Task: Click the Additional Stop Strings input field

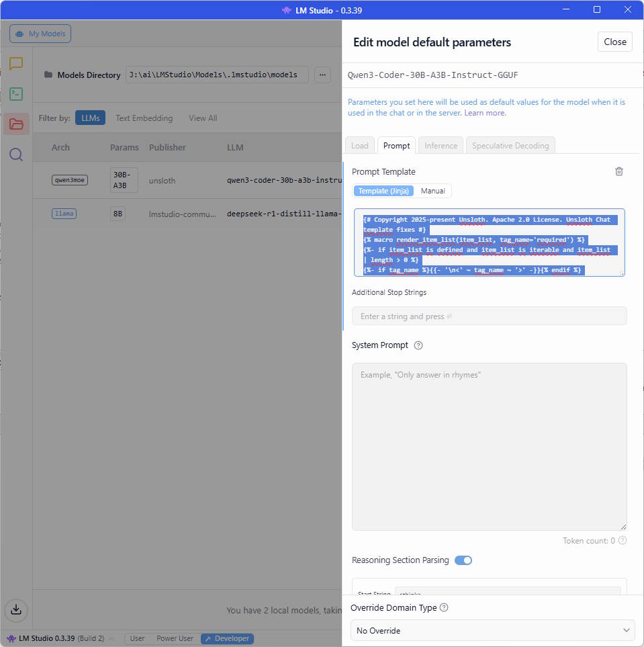Action: coord(489,316)
